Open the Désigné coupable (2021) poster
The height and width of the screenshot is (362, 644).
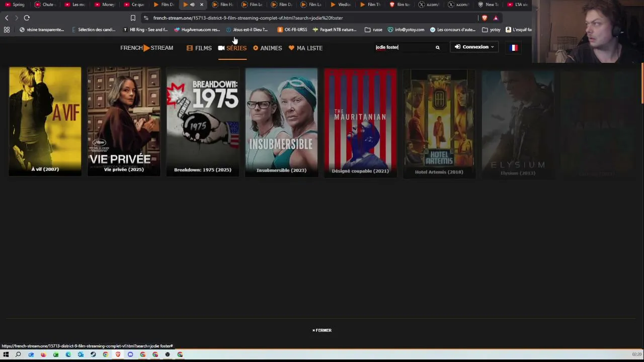click(360, 123)
